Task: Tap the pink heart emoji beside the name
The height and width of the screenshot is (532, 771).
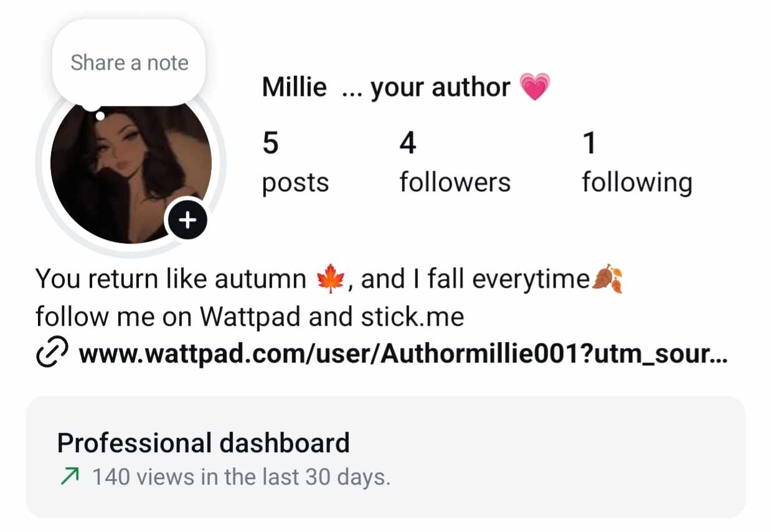Action: tap(534, 87)
